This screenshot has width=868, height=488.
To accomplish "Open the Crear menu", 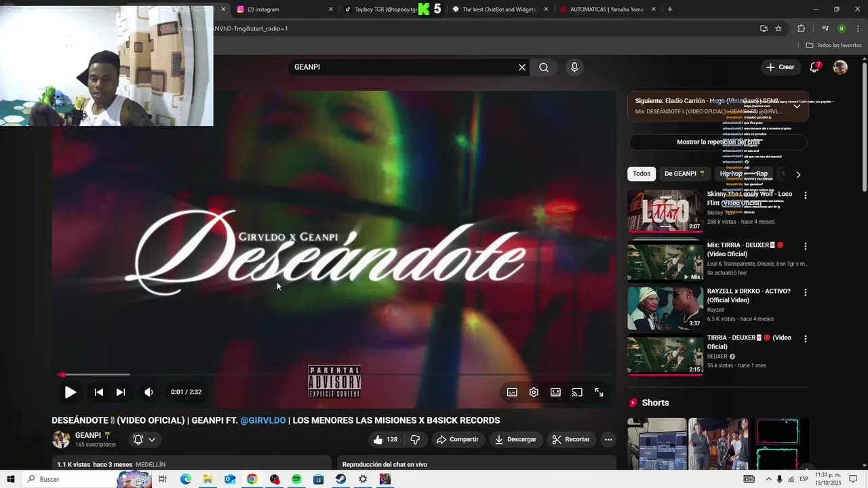I will [781, 67].
